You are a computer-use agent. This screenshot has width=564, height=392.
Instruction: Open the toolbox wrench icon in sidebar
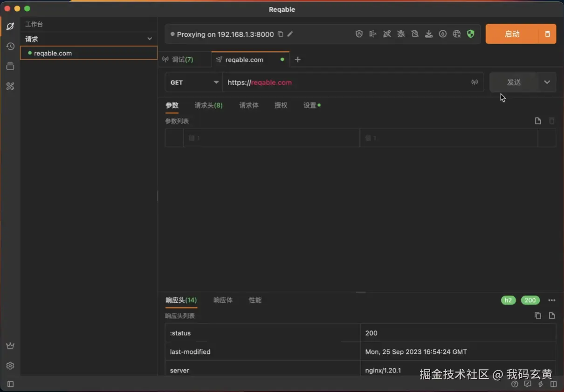point(10,86)
